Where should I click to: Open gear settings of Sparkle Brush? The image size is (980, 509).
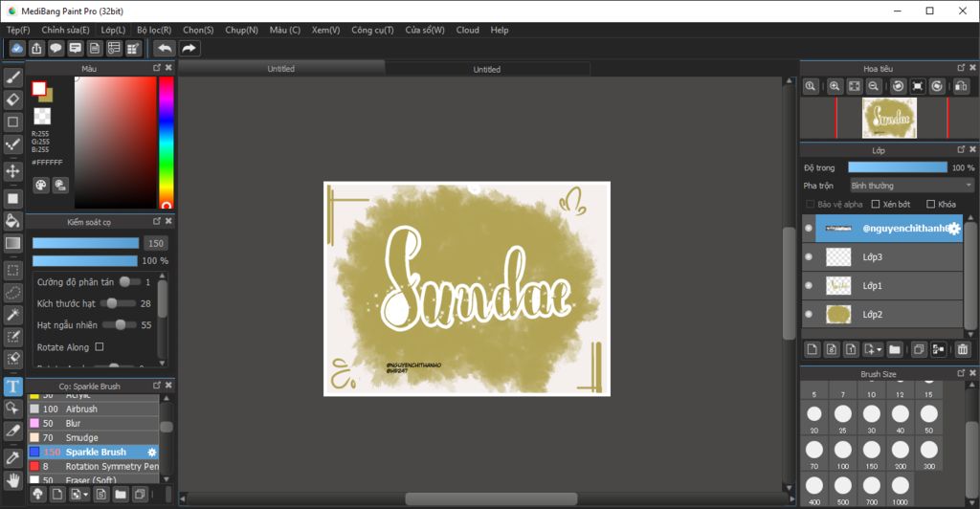coord(152,453)
